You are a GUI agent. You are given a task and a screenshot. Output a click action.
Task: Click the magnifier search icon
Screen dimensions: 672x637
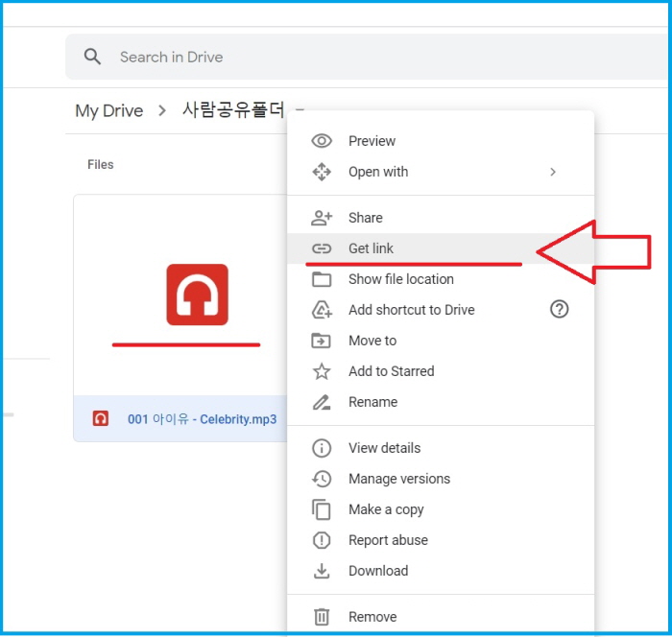[x=92, y=57]
